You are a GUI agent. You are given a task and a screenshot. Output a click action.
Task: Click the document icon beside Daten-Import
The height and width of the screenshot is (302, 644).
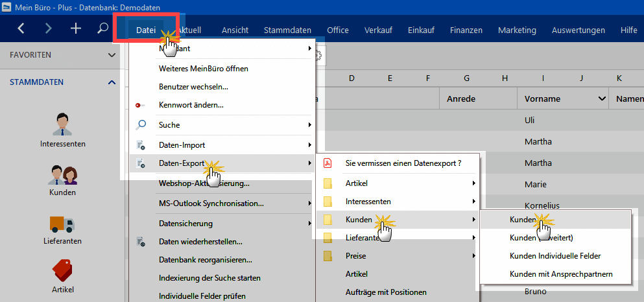141,145
